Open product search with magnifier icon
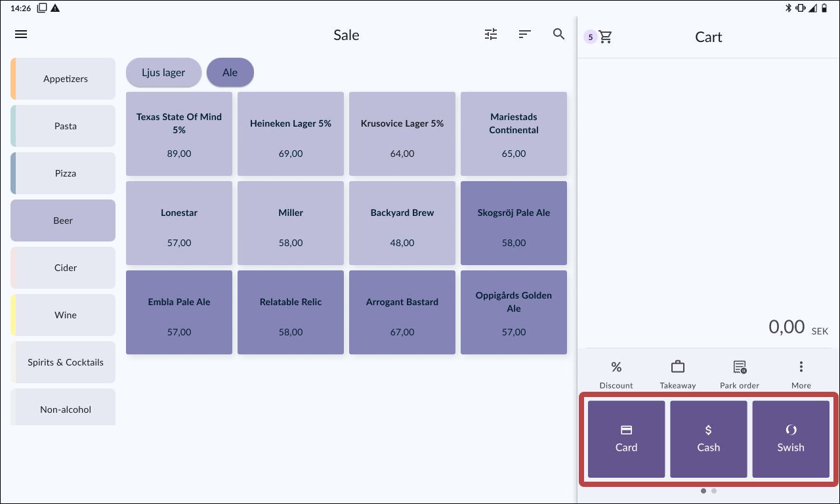This screenshot has height=504, width=840. [558, 35]
